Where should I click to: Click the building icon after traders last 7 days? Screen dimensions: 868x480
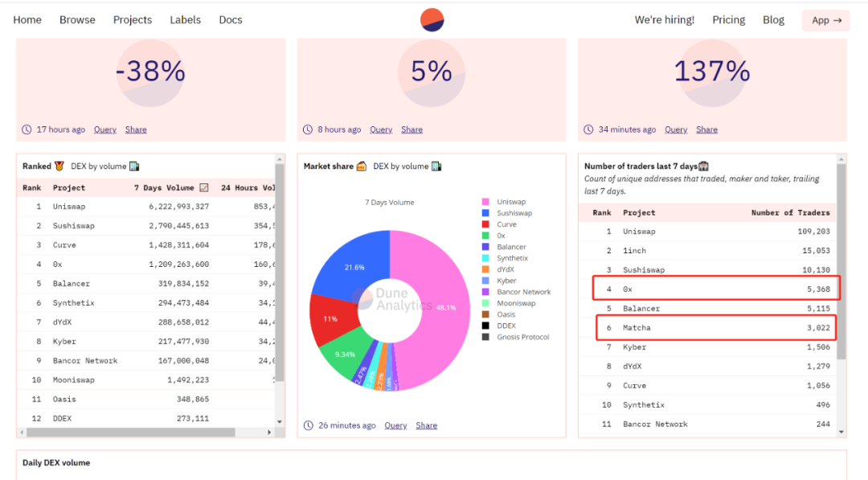pyautogui.click(x=703, y=166)
